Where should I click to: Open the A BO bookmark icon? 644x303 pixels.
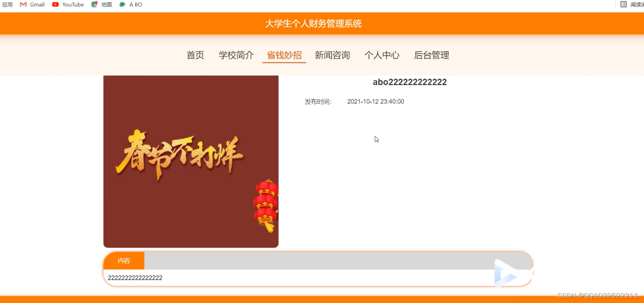(122, 4)
